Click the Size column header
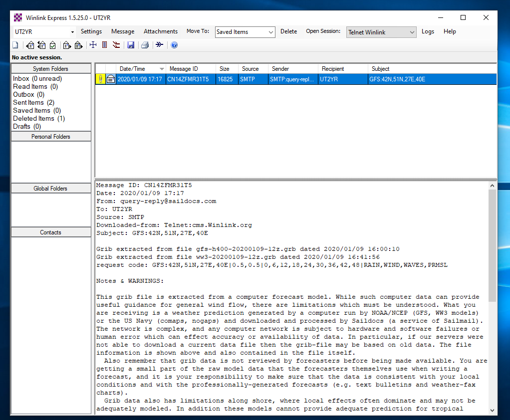 [227, 69]
